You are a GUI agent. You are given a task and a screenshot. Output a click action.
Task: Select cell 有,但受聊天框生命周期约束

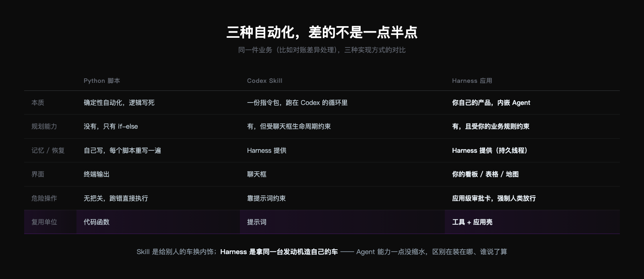tap(289, 126)
